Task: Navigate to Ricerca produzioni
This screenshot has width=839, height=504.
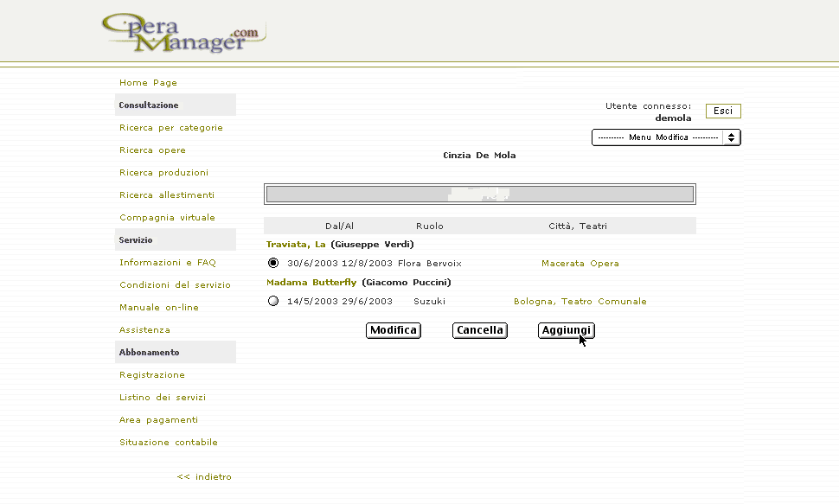Action: pos(163,173)
